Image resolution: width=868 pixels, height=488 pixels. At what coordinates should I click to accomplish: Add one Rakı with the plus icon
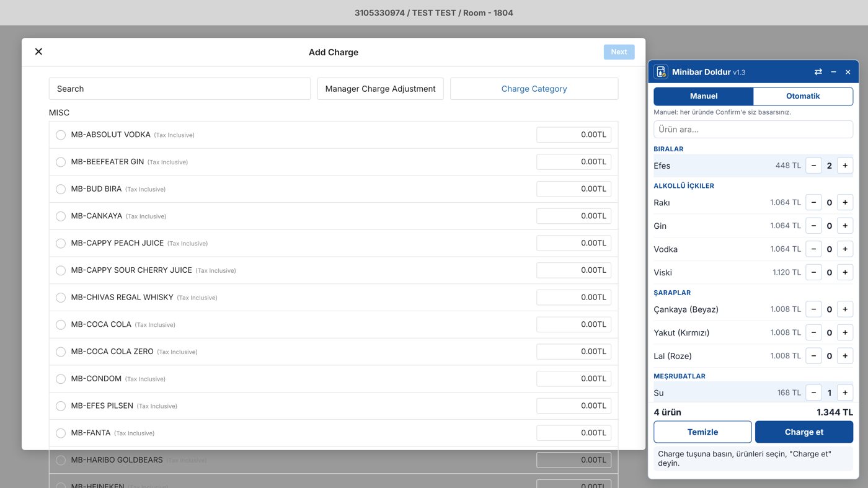[x=845, y=202]
